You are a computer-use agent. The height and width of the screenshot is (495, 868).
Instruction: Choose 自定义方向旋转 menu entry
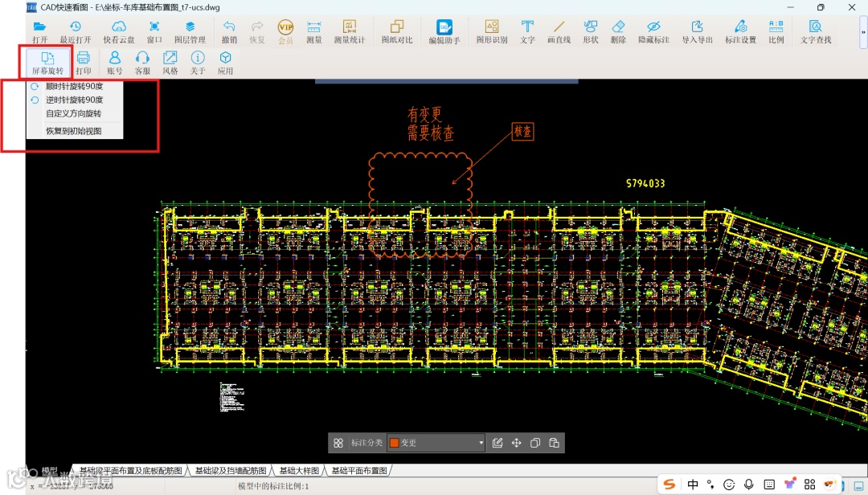(x=75, y=113)
